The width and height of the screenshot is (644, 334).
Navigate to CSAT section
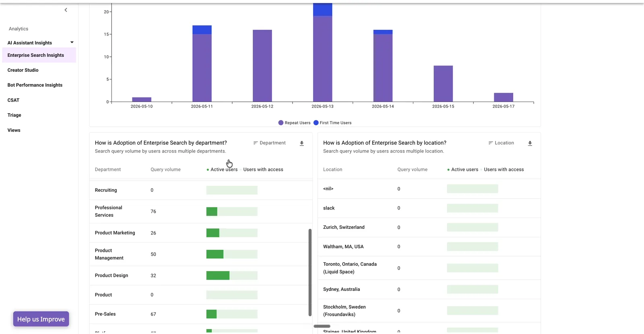[13, 100]
